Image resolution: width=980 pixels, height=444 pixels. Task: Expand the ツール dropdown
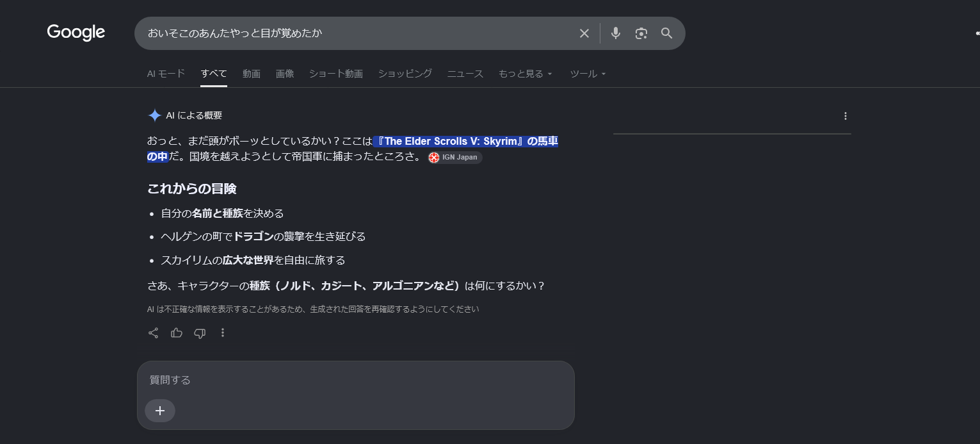[x=588, y=74]
